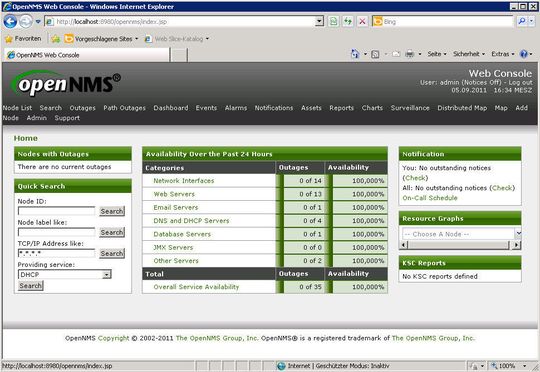Viewport: 540px width, 372px height.
Task: Expand the address bar URL history dropdown
Action: 319,21
